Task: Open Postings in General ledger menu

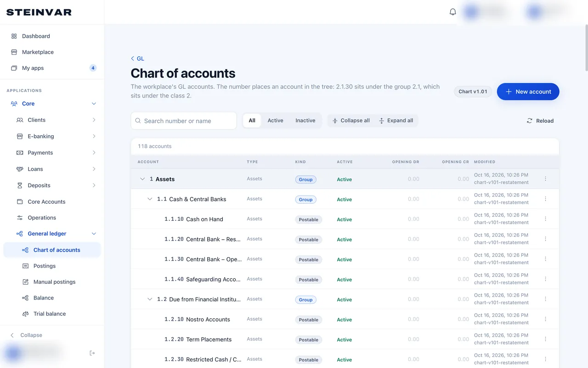Action: (x=52, y=266)
